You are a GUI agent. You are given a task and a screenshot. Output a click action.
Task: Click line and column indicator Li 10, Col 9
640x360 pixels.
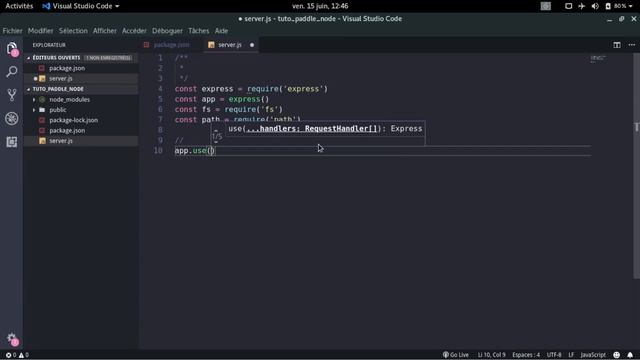491,355
